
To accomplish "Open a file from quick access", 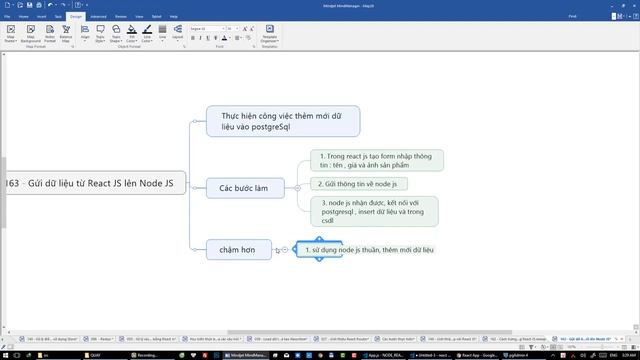I will coord(20,5).
